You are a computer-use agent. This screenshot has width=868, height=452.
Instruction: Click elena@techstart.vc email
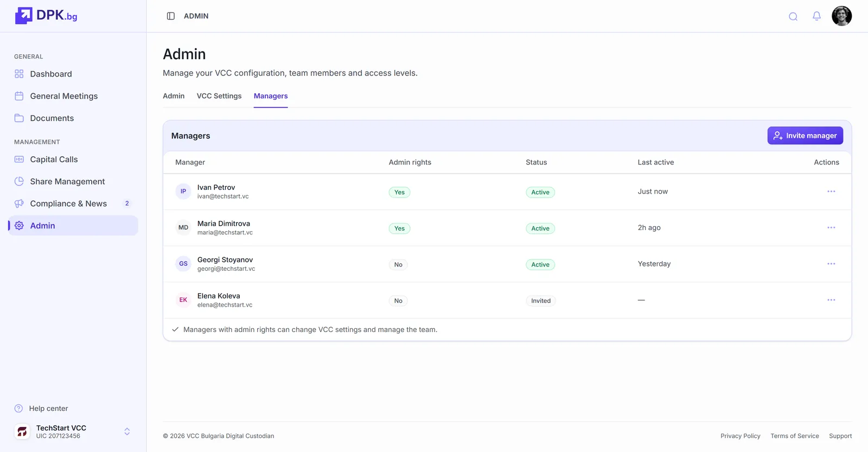pyautogui.click(x=225, y=305)
